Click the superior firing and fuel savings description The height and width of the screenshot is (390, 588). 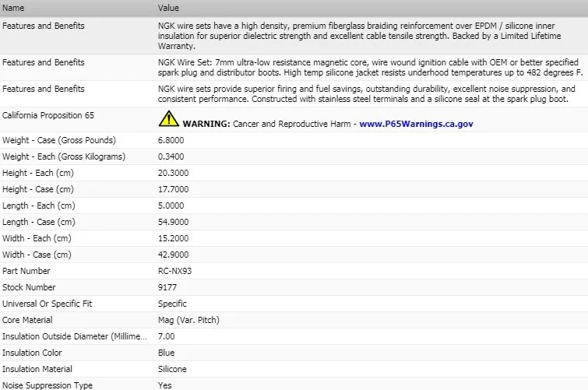coord(366,94)
